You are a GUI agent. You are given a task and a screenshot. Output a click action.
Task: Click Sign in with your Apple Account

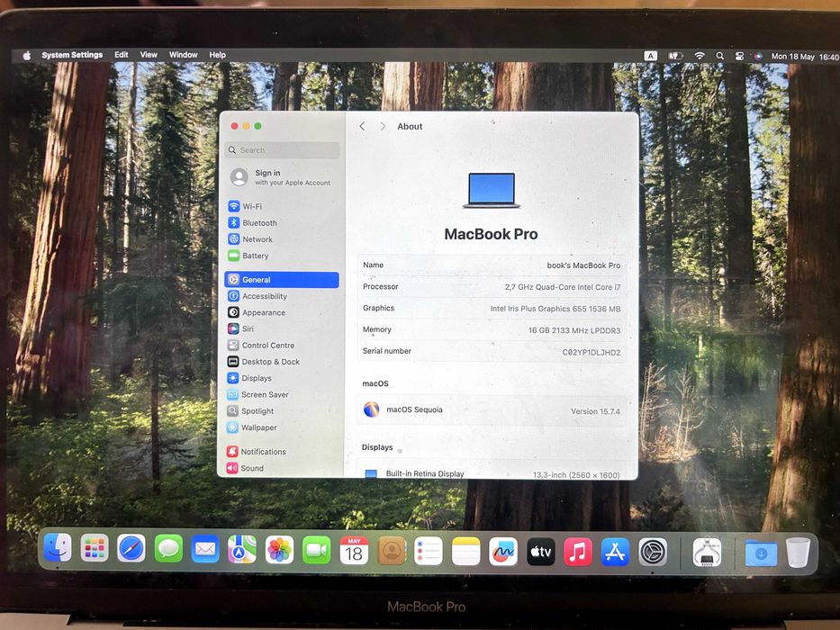[282, 177]
